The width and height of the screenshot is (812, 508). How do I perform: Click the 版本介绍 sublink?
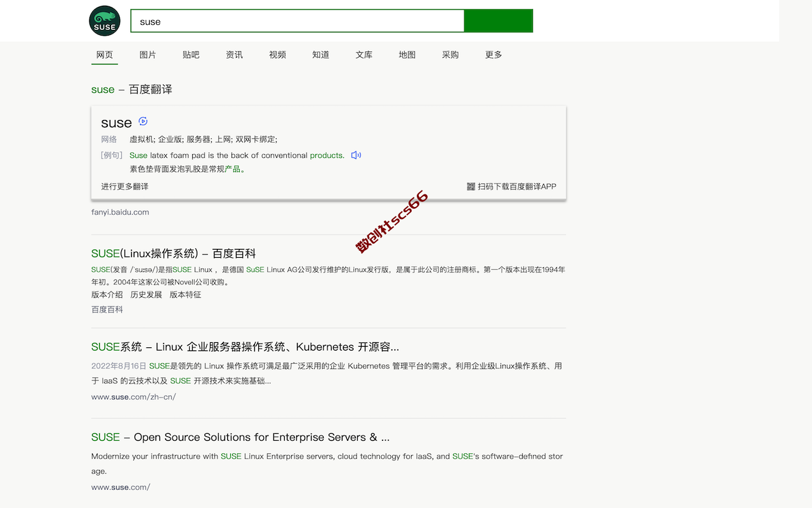click(107, 295)
